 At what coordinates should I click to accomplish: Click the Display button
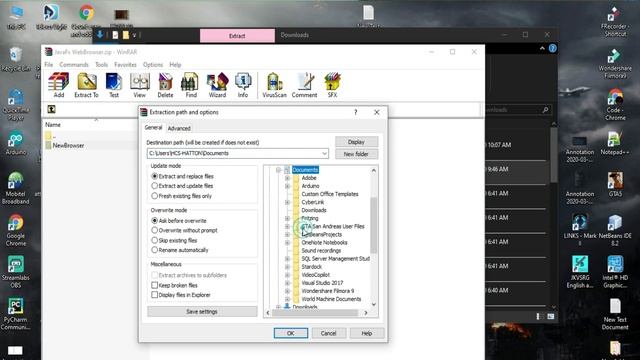click(x=356, y=142)
